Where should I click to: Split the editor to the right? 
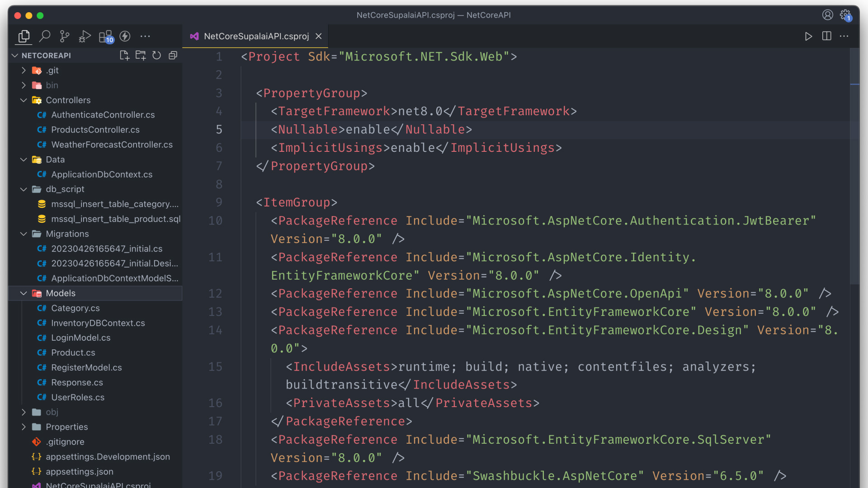click(826, 36)
